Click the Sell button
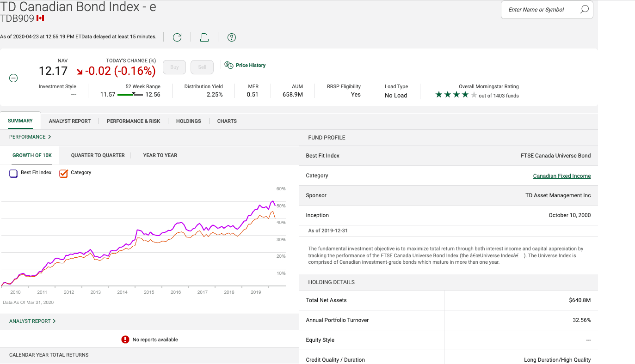 [202, 67]
